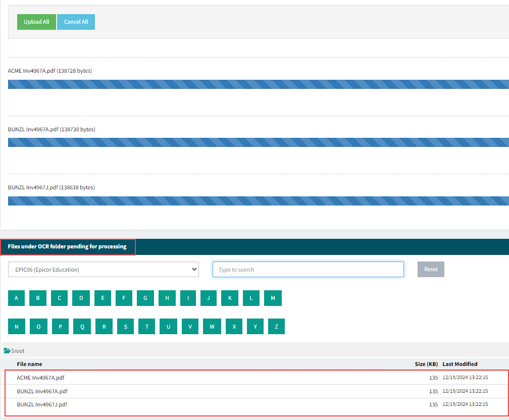Click the grey Reset button
This screenshot has width=509, height=420.
431,269
